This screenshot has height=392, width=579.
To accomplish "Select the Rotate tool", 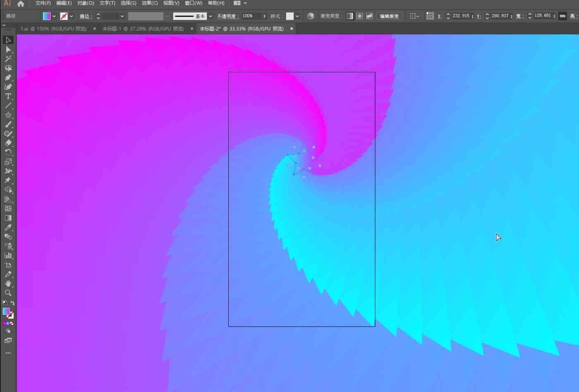I will click(8, 152).
